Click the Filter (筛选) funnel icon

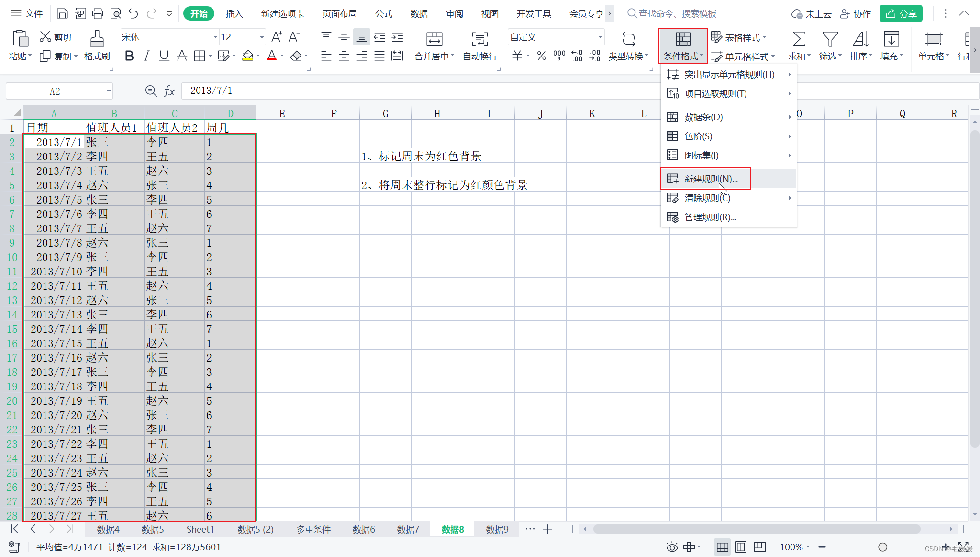(830, 39)
